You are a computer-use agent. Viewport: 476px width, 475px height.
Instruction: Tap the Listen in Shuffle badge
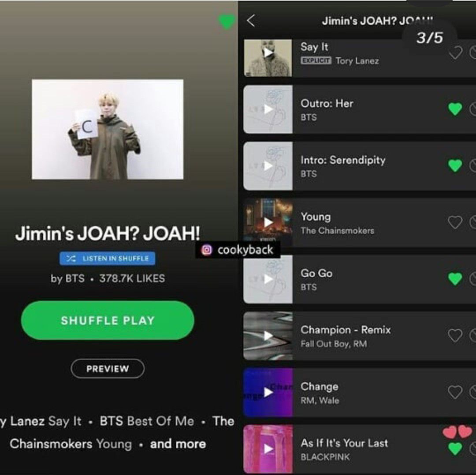click(x=108, y=258)
